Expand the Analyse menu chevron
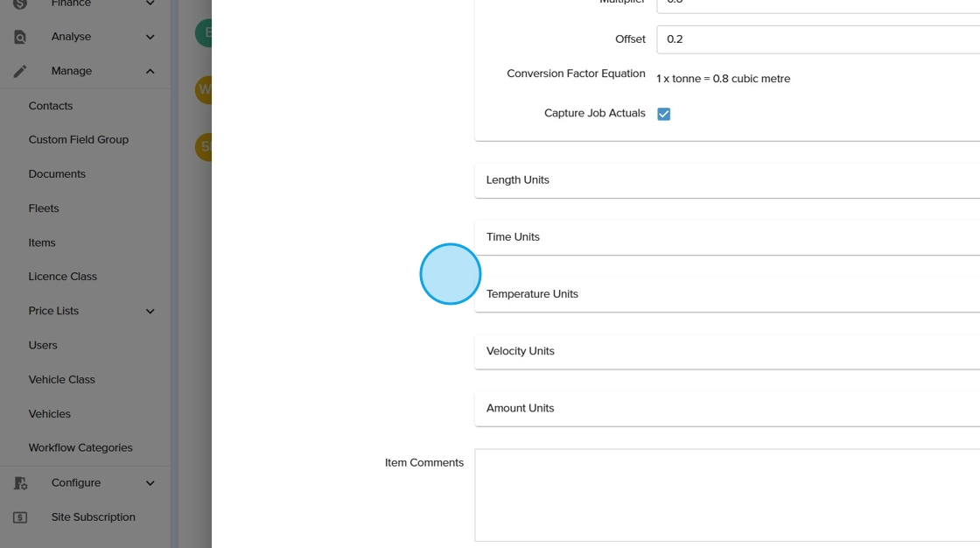The width and height of the screenshot is (980, 548). point(150,37)
